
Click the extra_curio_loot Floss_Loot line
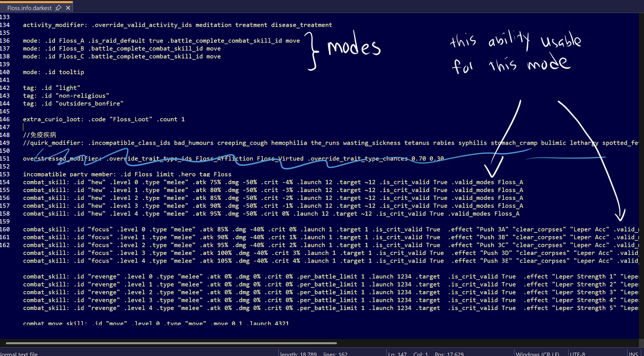coord(104,119)
